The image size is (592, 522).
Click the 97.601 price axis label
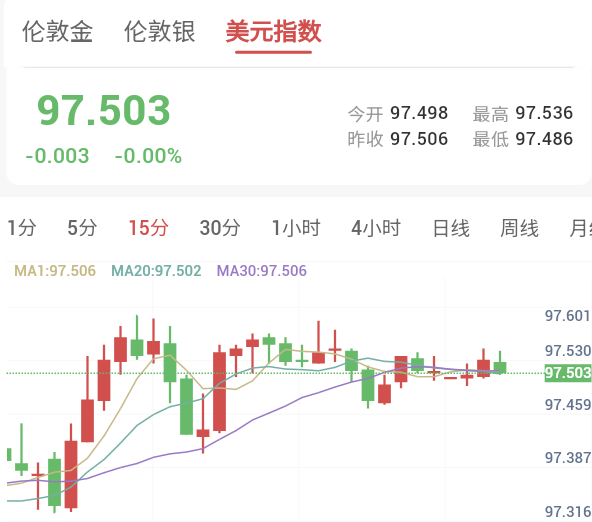567,316
